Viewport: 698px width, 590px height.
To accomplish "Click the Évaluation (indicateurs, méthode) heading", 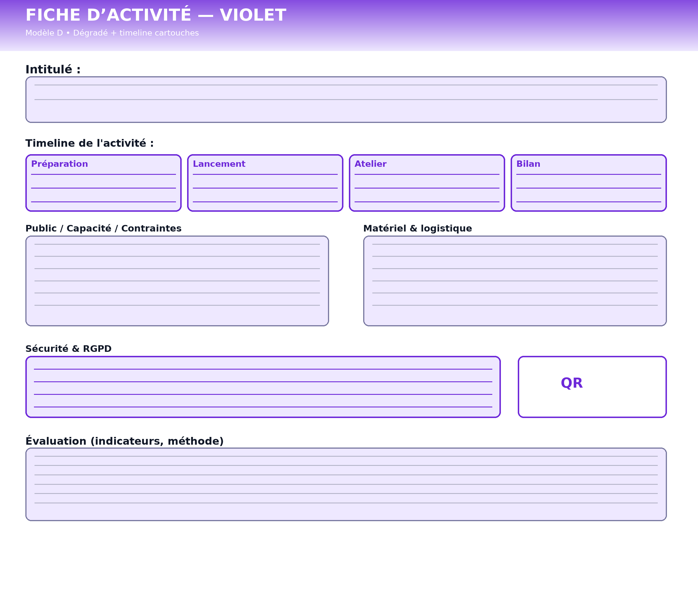I will pos(124,441).
